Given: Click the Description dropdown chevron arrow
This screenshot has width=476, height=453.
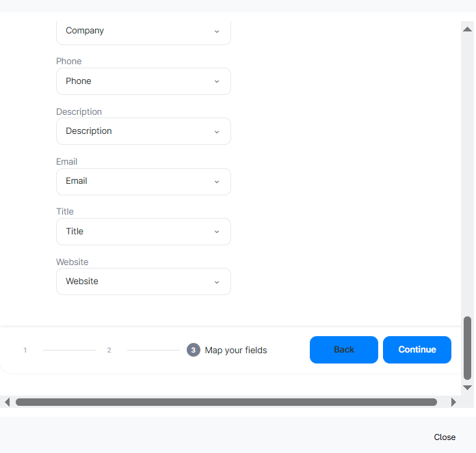Looking at the screenshot, I should [x=217, y=132].
